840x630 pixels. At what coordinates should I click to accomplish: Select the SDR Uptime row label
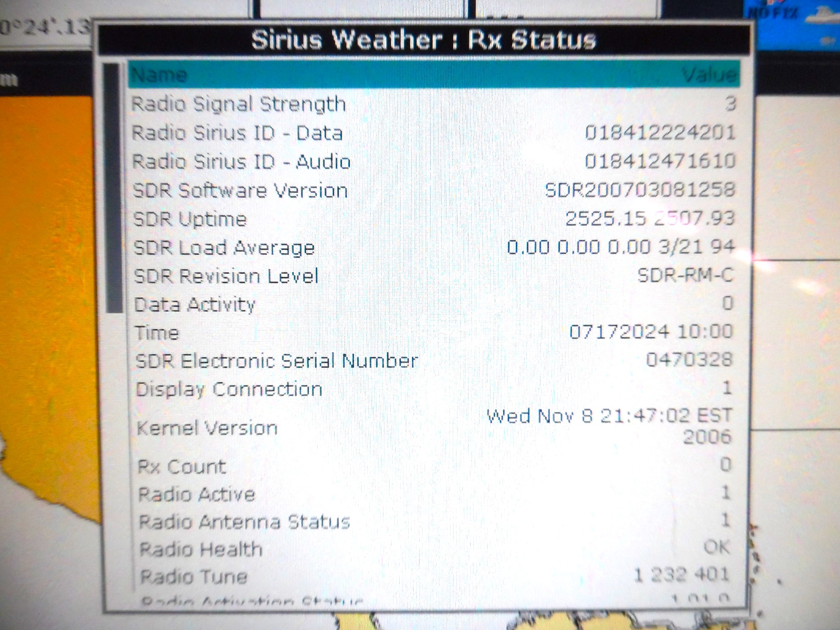(190, 220)
